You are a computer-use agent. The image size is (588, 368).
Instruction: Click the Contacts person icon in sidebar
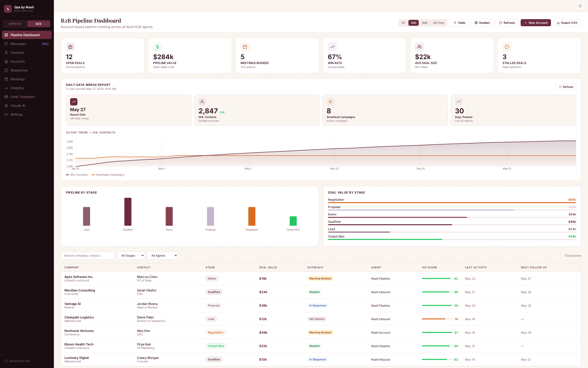pos(6,53)
